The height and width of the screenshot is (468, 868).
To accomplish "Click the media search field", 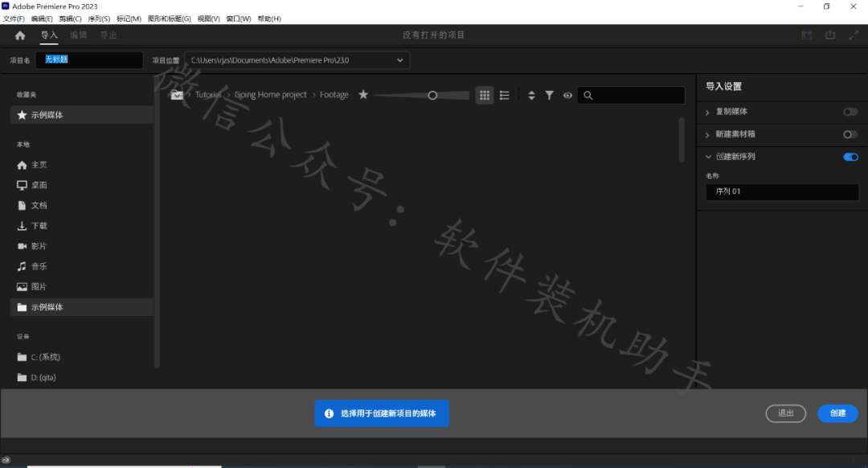I will (x=631, y=95).
